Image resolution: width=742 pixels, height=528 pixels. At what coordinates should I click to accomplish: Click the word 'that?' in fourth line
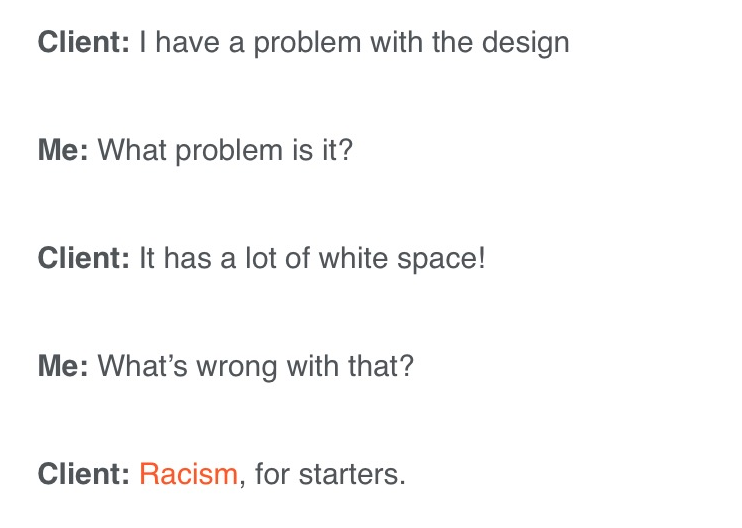381,366
